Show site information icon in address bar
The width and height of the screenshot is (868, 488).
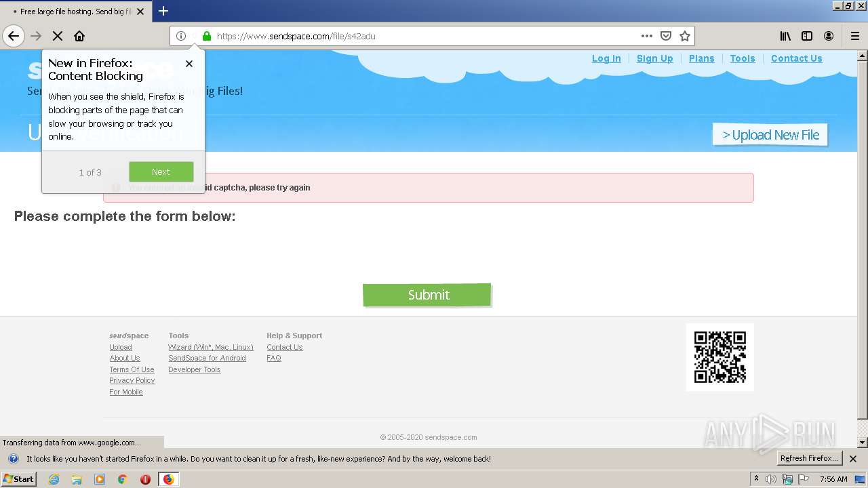pyautogui.click(x=181, y=36)
